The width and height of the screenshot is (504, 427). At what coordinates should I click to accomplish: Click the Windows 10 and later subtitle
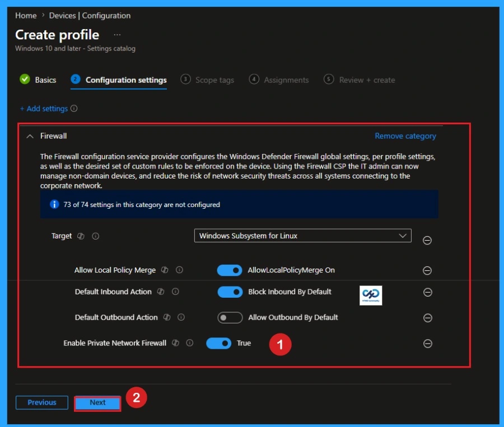(75, 49)
